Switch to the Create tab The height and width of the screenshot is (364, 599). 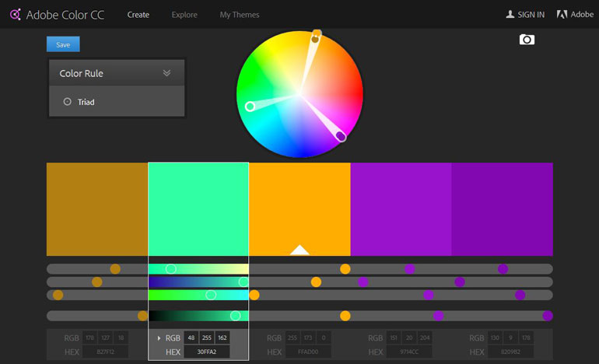pyautogui.click(x=138, y=15)
